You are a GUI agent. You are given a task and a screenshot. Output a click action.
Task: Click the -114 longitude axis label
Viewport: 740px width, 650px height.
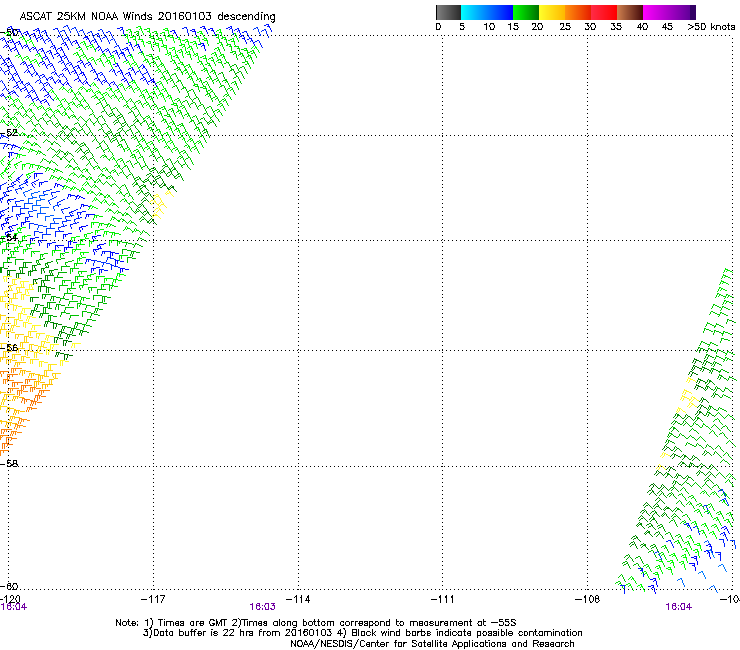pos(298,599)
